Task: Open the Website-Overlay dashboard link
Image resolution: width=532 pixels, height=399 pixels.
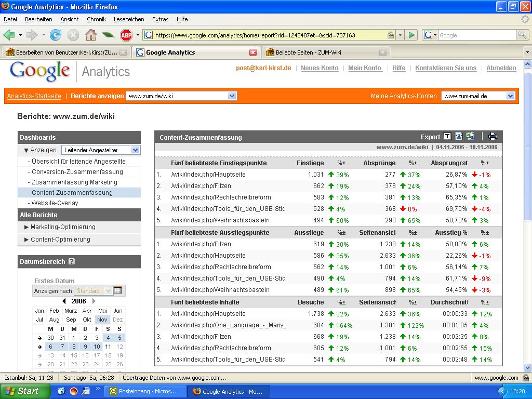Action: click(55, 203)
